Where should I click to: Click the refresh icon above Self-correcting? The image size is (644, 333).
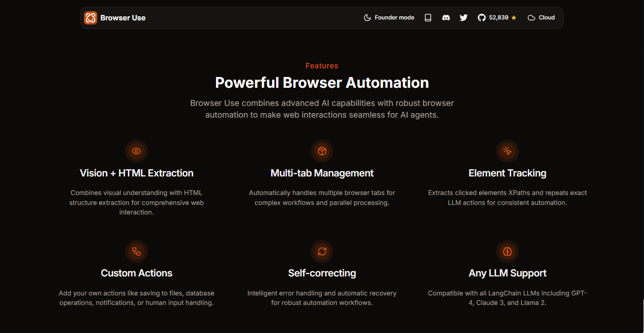[322, 252]
